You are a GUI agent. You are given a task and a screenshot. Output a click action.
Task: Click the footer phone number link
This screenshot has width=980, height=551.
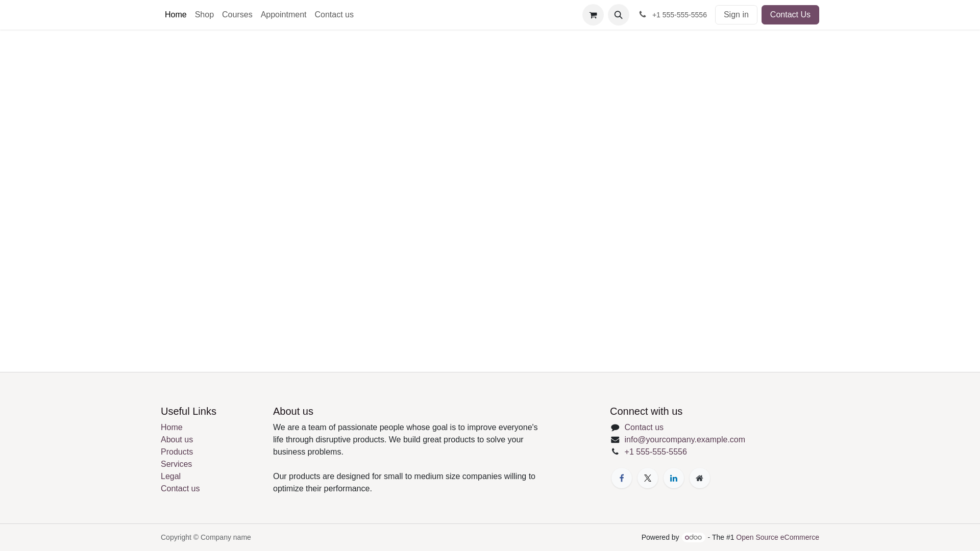[655, 452]
